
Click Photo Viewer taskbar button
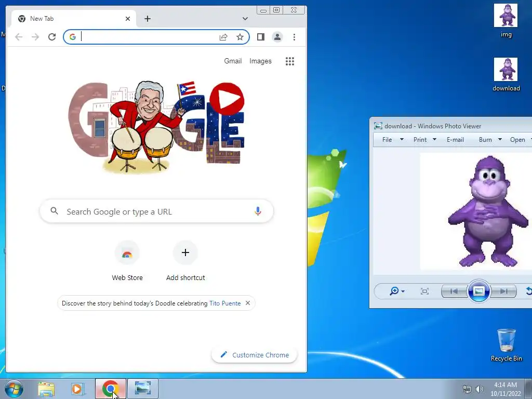point(143,389)
